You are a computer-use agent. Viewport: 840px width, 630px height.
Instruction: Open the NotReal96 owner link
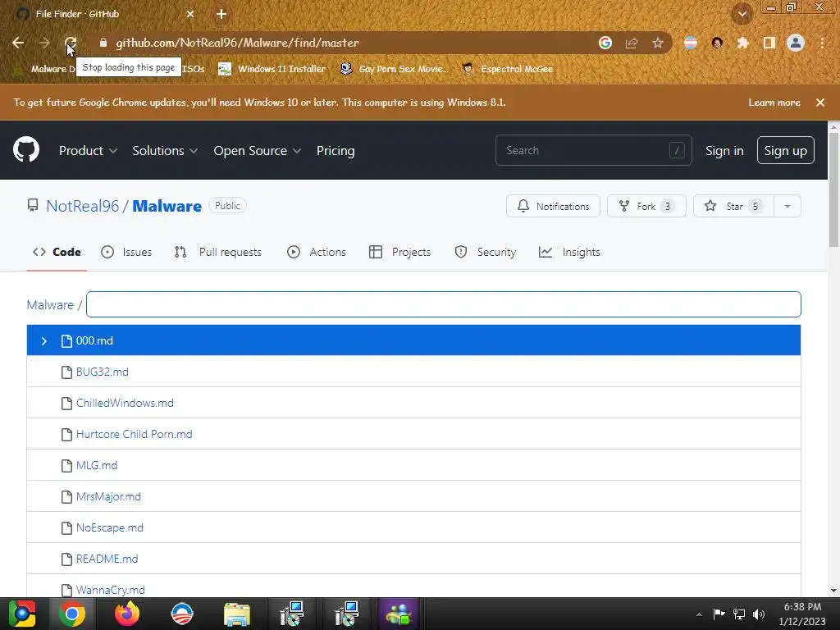coord(83,206)
